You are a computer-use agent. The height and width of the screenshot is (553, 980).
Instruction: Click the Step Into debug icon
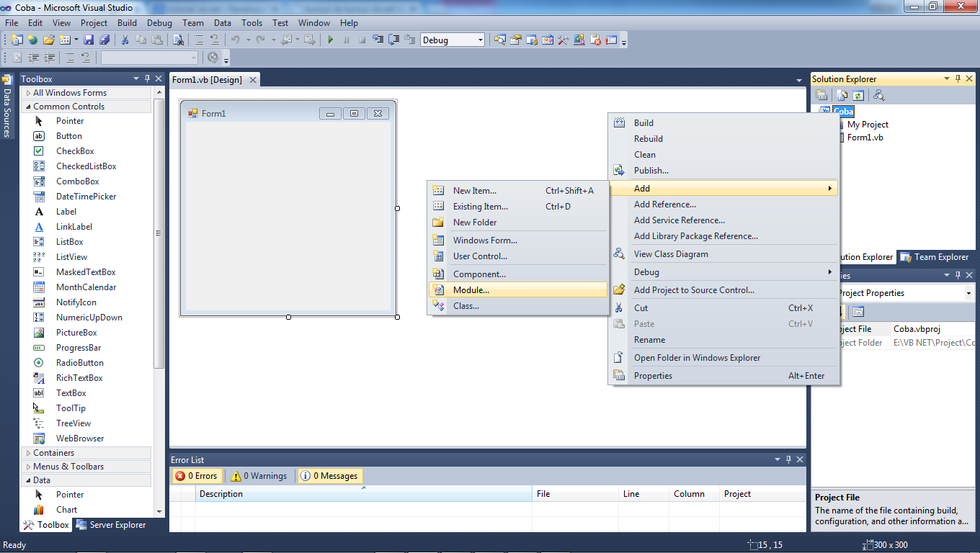point(378,40)
